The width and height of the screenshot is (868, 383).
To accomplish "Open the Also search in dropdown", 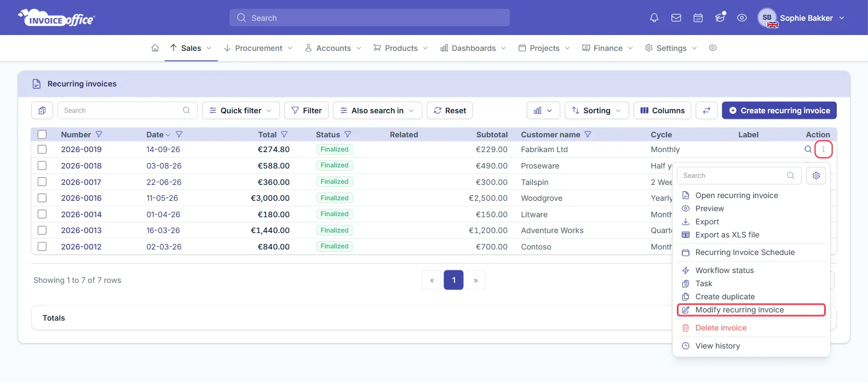I will coord(377,111).
